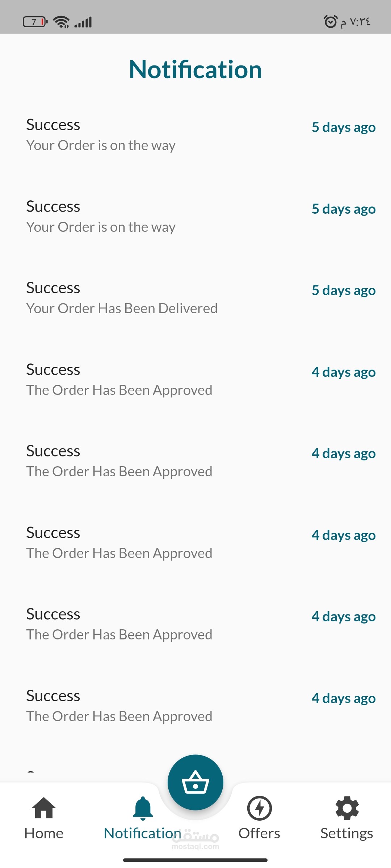Open the shopping basket floating button
This screenshot has height=868, width=391.
[x=195, y=782]
